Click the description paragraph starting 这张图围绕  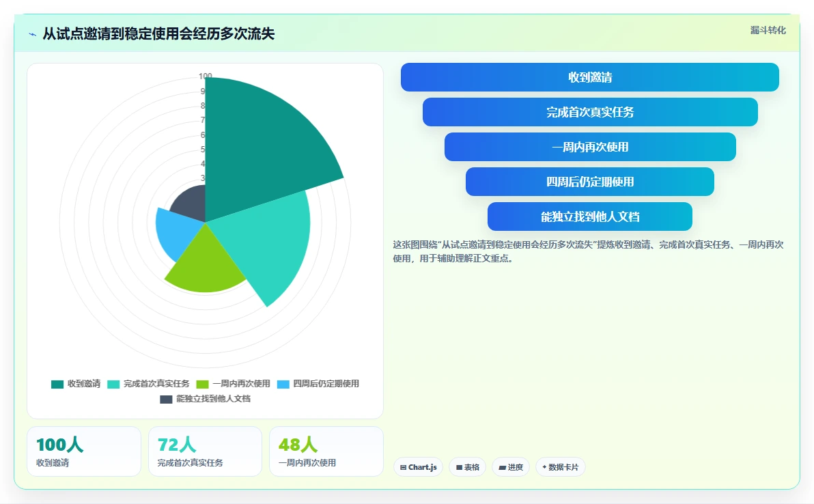coord(588,251)
